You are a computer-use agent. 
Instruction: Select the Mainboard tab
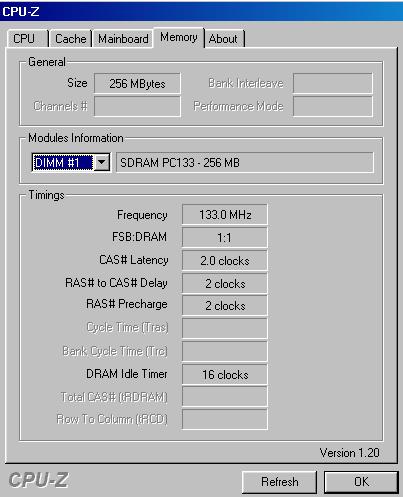pyautogui.click(x=123, y=39)
